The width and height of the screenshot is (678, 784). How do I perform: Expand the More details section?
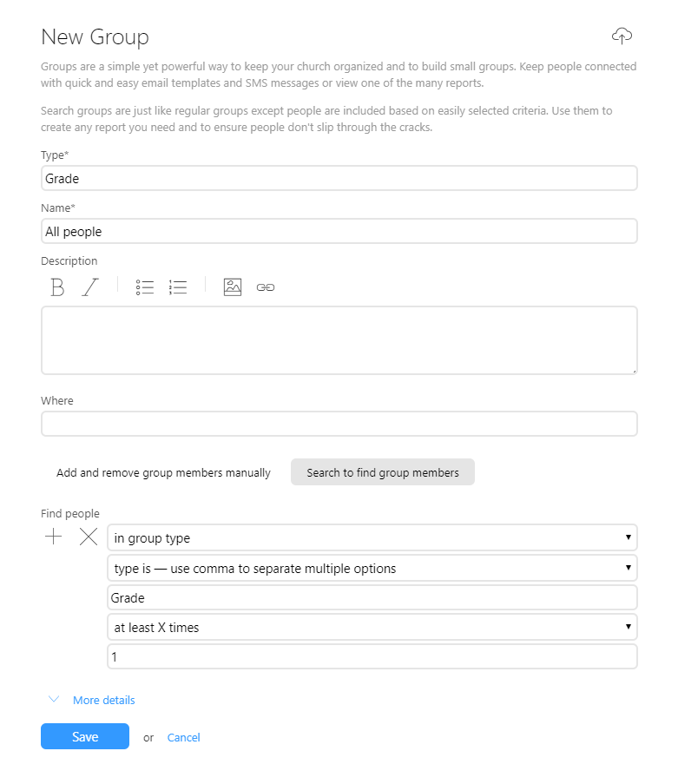tap(104, 700)
